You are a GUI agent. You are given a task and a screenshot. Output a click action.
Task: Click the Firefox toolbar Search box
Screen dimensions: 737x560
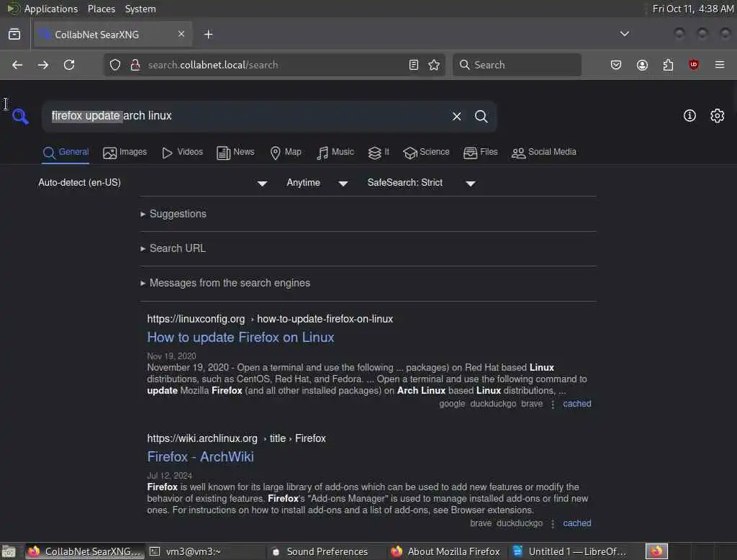tap(517, 65)
